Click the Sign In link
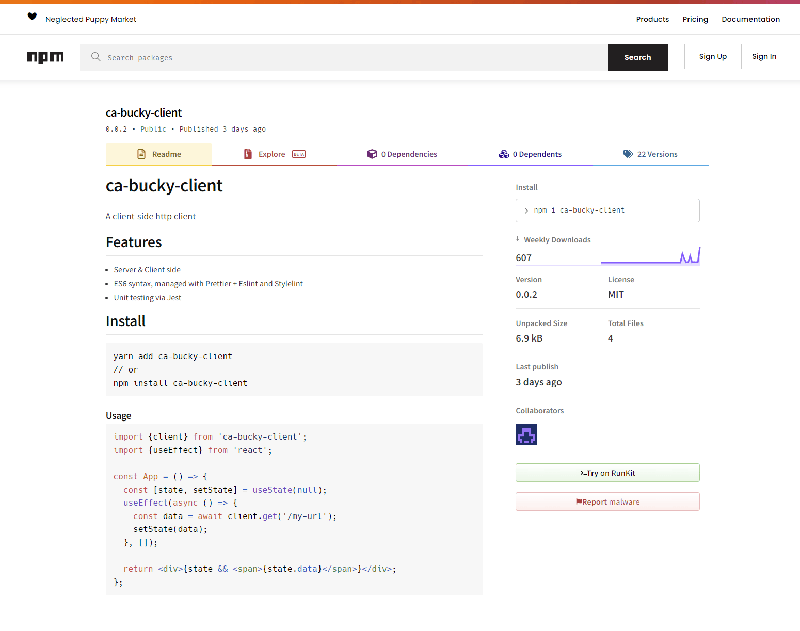This screenshot has width=800, height=631. pos(764,57)
